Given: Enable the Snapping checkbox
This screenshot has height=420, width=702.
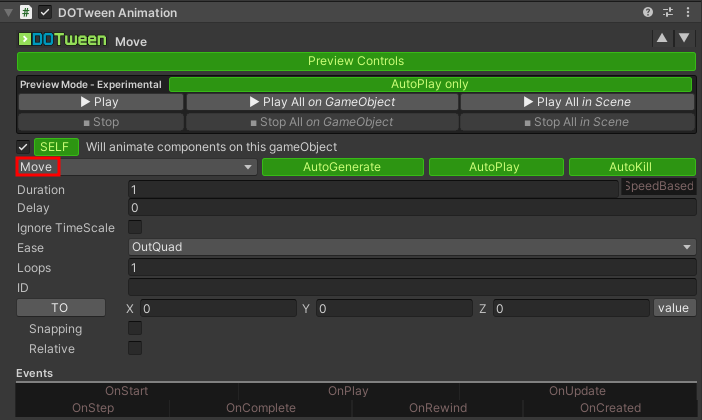Looking at the screenshot, I should pos(135,328).
